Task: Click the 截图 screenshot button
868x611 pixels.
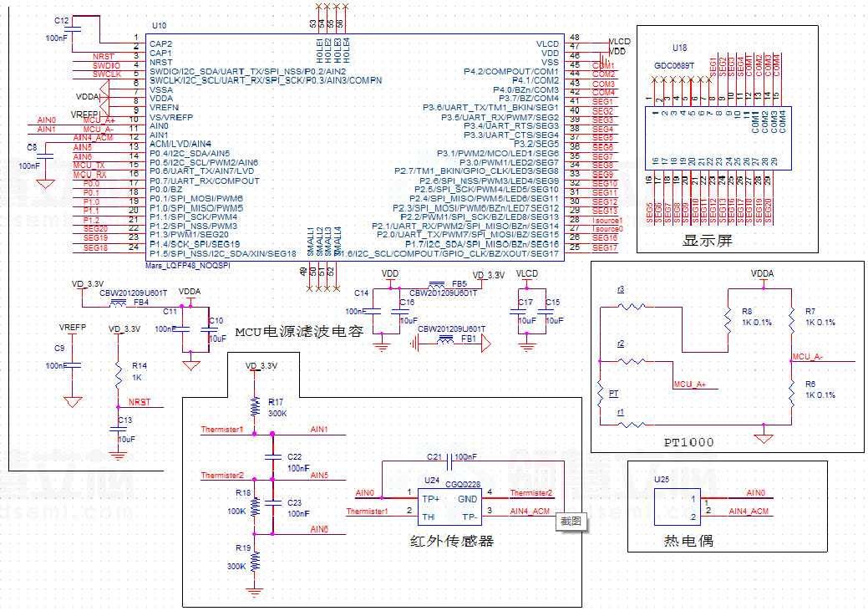Action: tap(571, 522)
